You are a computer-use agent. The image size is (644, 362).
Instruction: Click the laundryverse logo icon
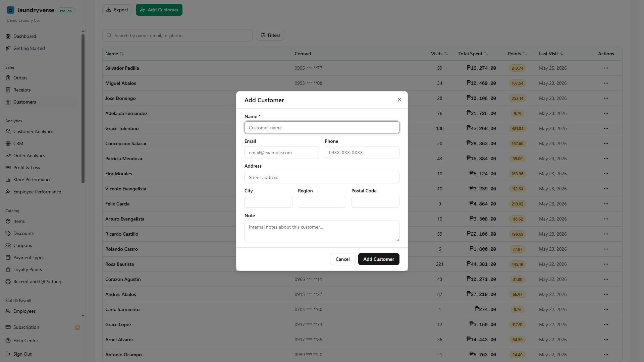(11, 10)
